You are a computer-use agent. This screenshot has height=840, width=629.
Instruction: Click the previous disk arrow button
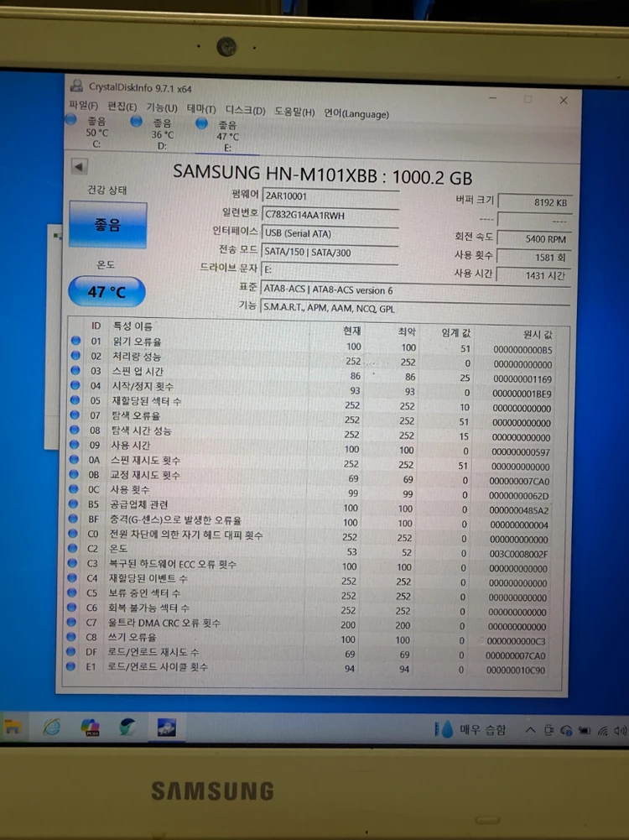79,167
